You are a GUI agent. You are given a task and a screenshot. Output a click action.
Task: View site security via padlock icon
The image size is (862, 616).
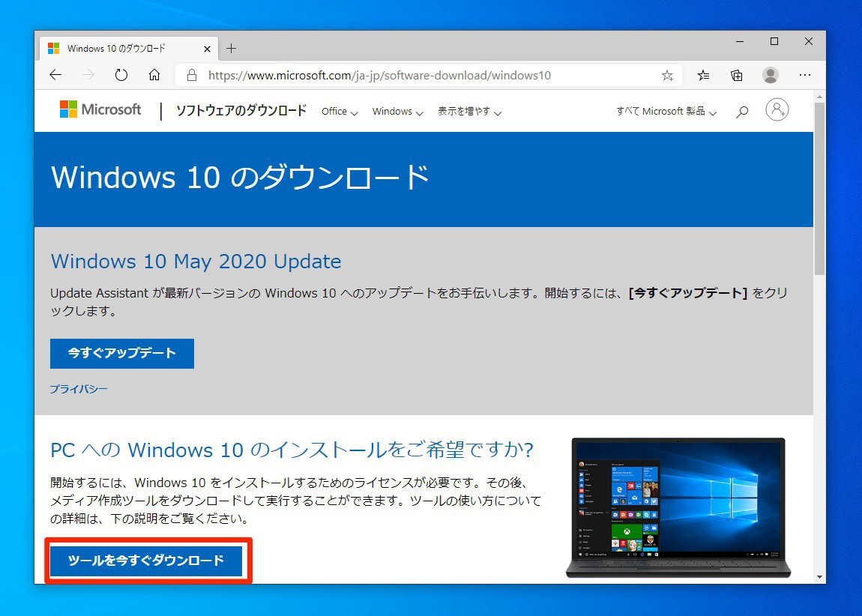pos(191,75)
